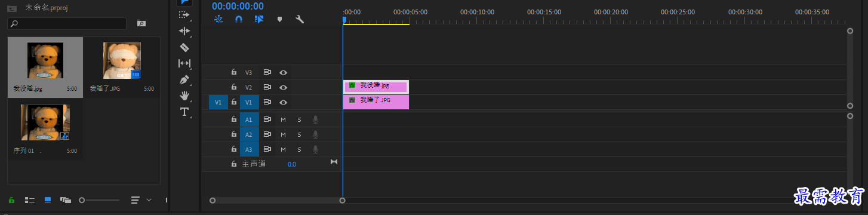Target the V3 track header

coord(250,72)
